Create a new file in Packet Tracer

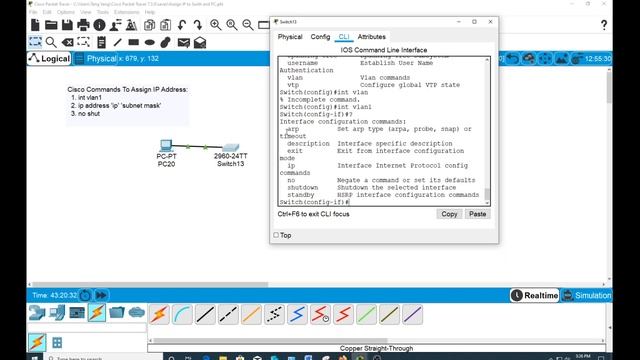pyautogui.click(x=35, y=25)
